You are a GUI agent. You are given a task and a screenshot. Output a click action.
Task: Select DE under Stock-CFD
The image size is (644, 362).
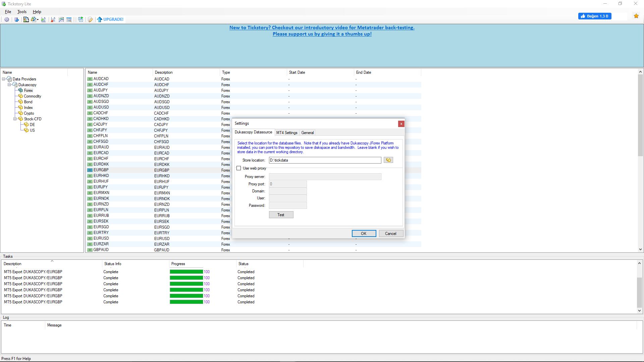tap(32, 125)
